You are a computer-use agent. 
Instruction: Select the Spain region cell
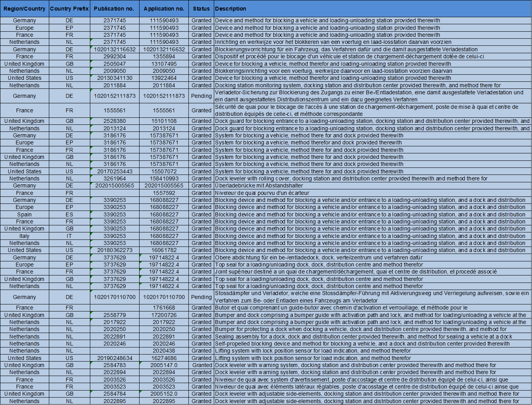(24, 214)
